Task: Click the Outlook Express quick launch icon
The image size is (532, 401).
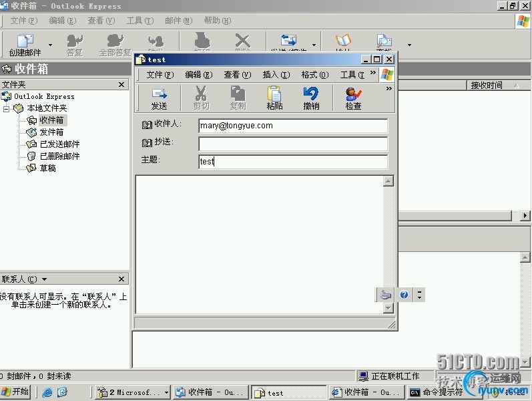Action: point(63,392)
